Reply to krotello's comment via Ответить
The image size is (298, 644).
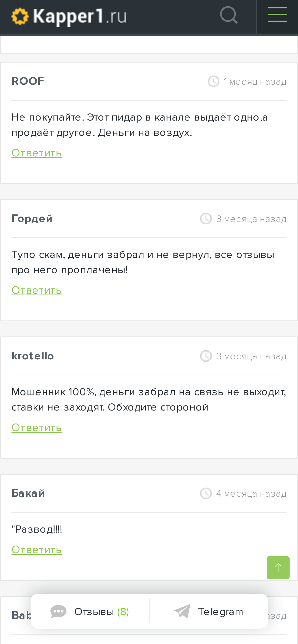pos(37,428)
